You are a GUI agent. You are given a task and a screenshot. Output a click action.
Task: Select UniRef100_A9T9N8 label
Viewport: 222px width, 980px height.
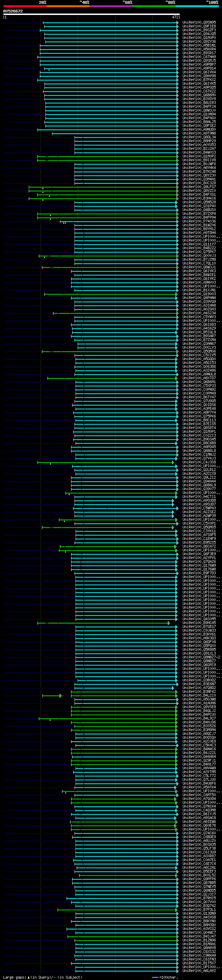pyautogui.click(x=199, y=133)
